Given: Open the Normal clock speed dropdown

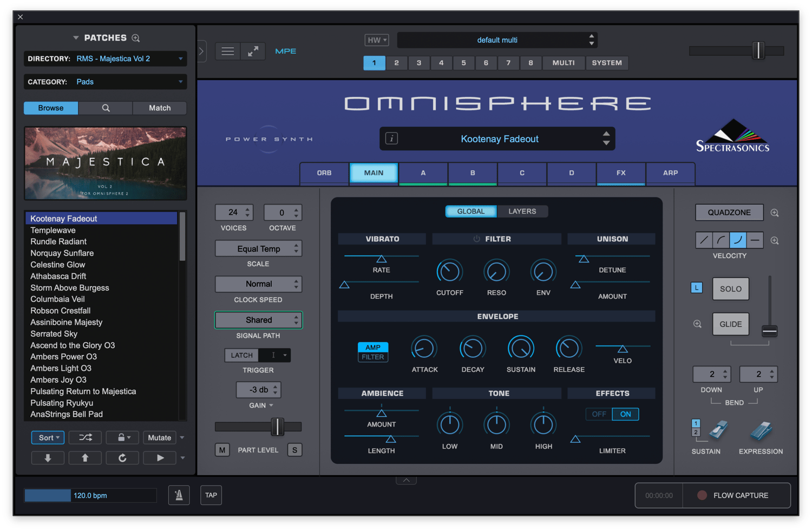Looking at the screenshot, I should tap(258, 284).
